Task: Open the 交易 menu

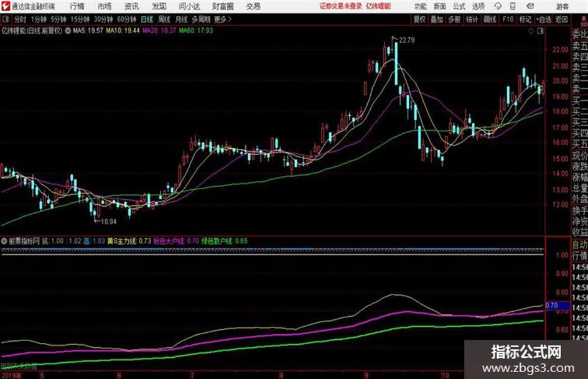Action: pyautogui.click(x=253, y=6)
